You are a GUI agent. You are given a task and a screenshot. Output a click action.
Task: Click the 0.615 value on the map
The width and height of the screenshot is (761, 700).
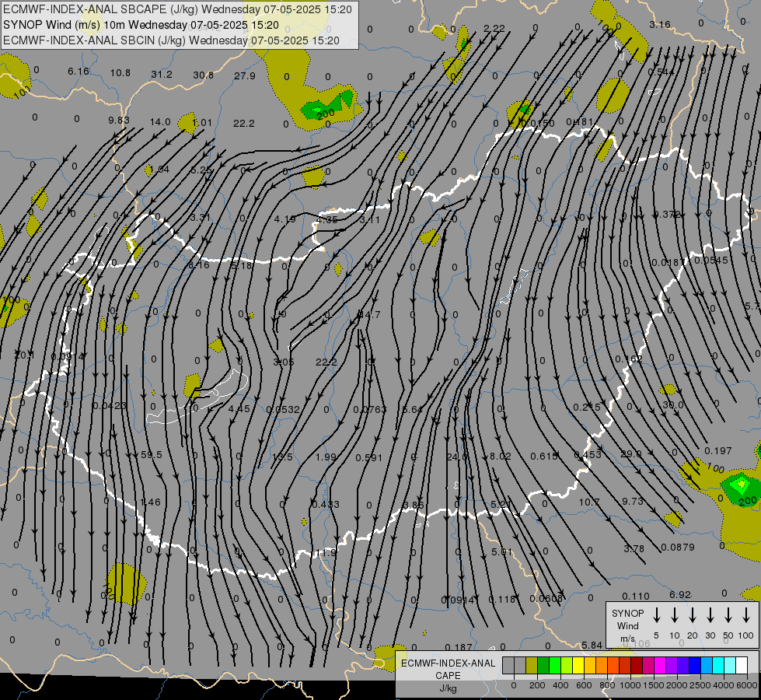[x=543, y=456]
